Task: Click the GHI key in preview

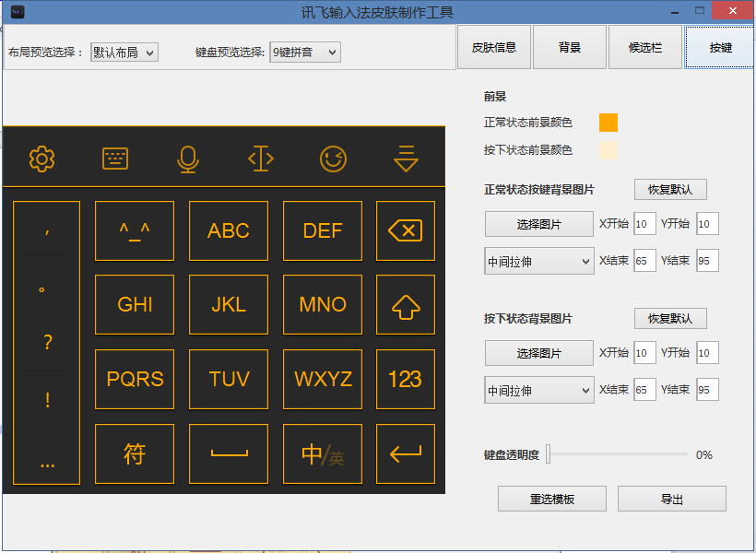Action: 135,305
